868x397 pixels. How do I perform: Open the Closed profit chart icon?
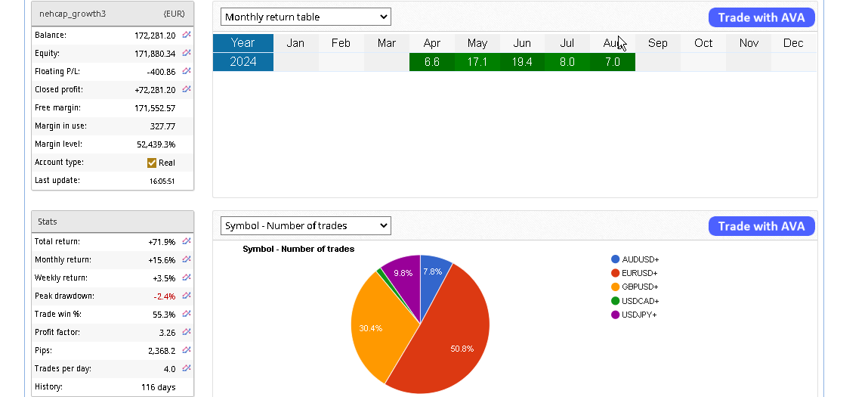pyautogui.click(x=187, y=89)
